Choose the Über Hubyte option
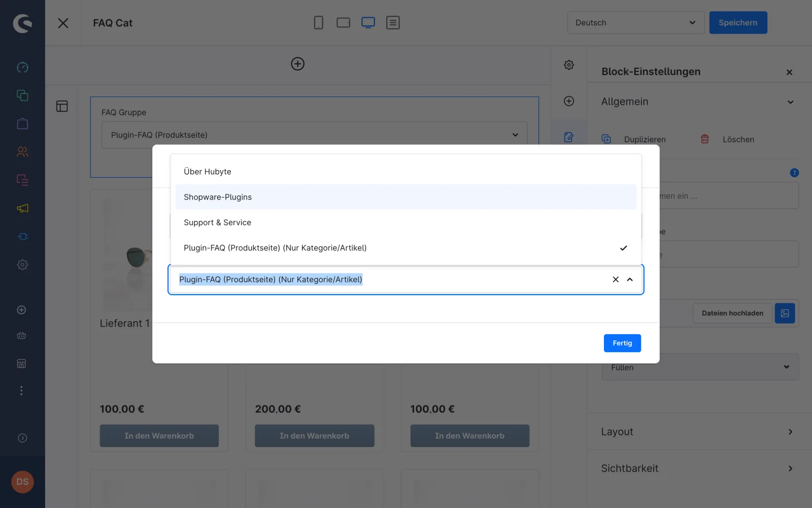812x508 pixels. (x=405, y=172)
